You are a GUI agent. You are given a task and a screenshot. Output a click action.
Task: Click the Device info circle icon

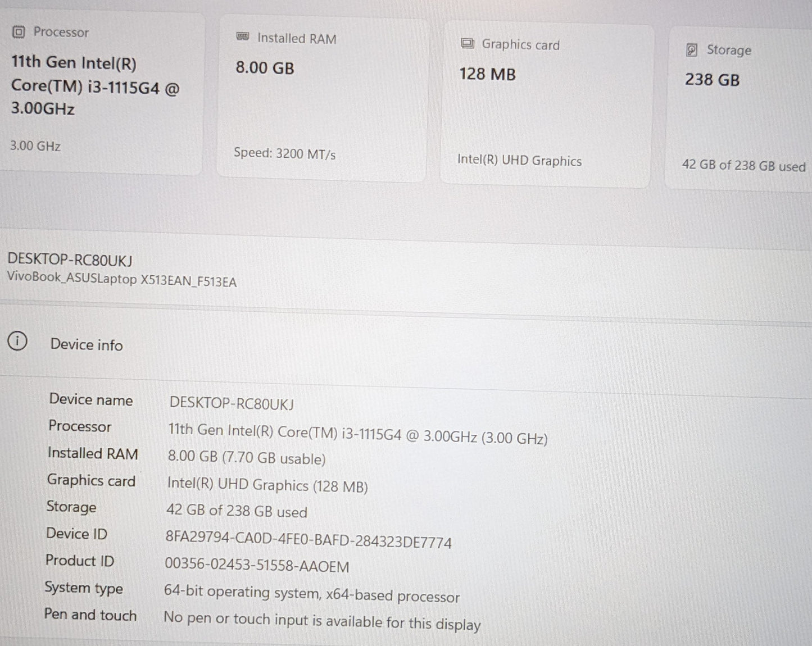(17, 340)
